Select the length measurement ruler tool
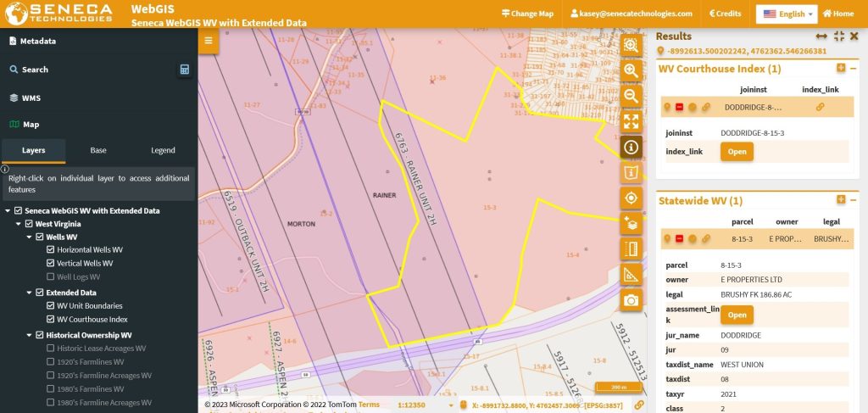 pos(631,248)
